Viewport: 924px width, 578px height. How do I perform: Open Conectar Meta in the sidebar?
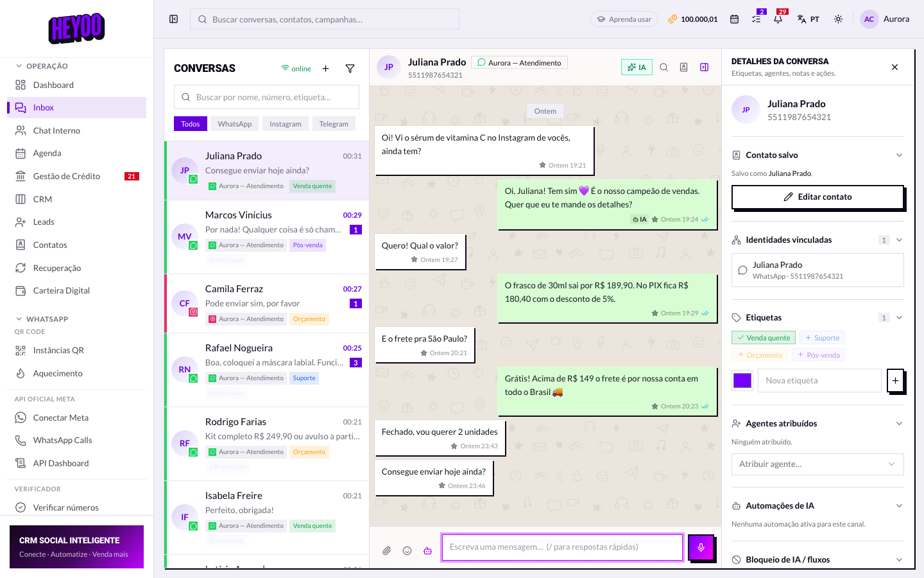[76, 417]
